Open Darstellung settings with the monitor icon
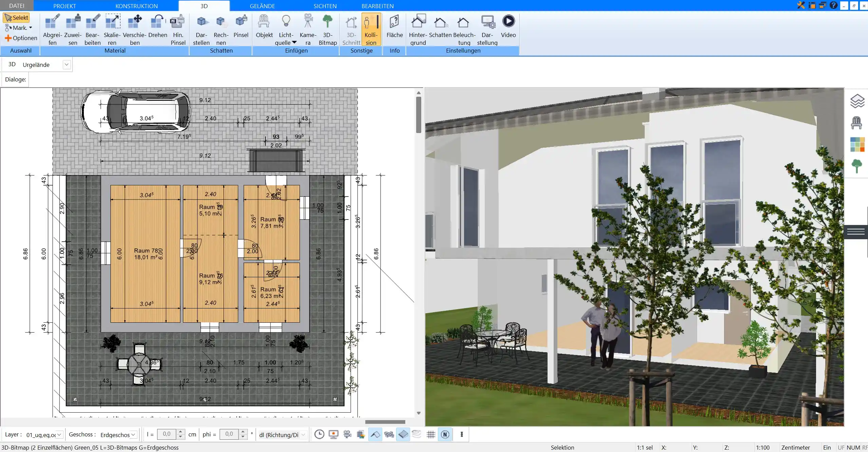 coord(487,30)
